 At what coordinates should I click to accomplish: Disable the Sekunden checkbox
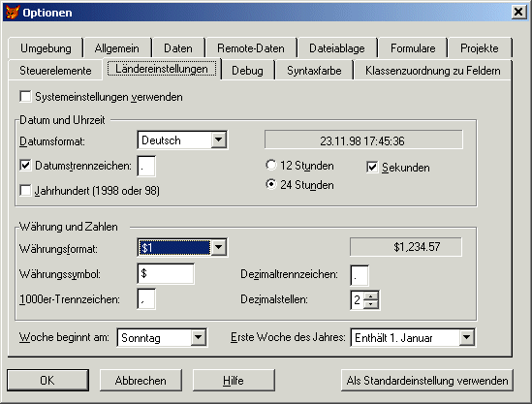pyautogui.click(x=372, y=167)
